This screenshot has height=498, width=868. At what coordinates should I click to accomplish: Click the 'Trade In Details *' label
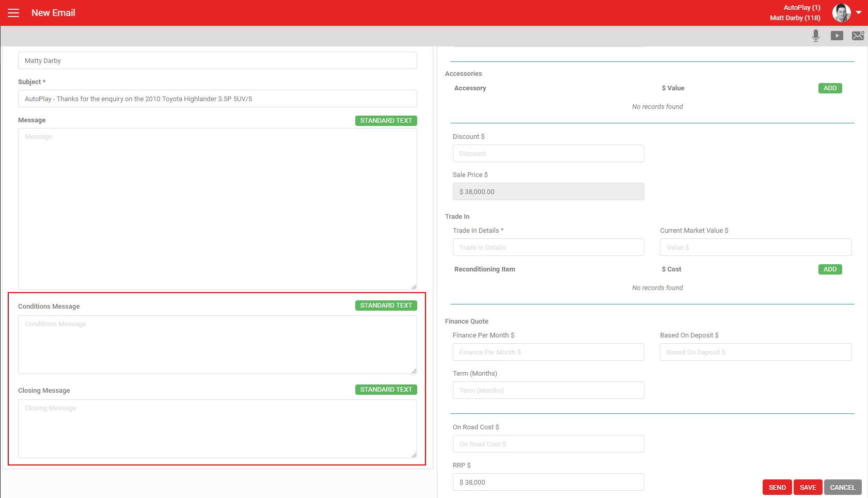click(478, 231)
